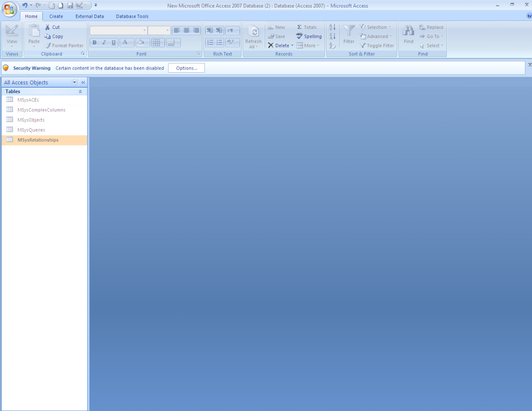Collapse the navigation pane shutter bar
The width and height of the screenshot is (532, 411).
pos(83,82)
